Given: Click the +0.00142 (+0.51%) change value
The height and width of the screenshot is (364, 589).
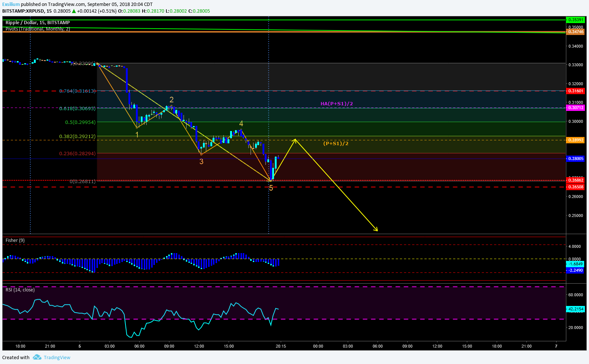Looking at the screenshot, I should (96, 11).
